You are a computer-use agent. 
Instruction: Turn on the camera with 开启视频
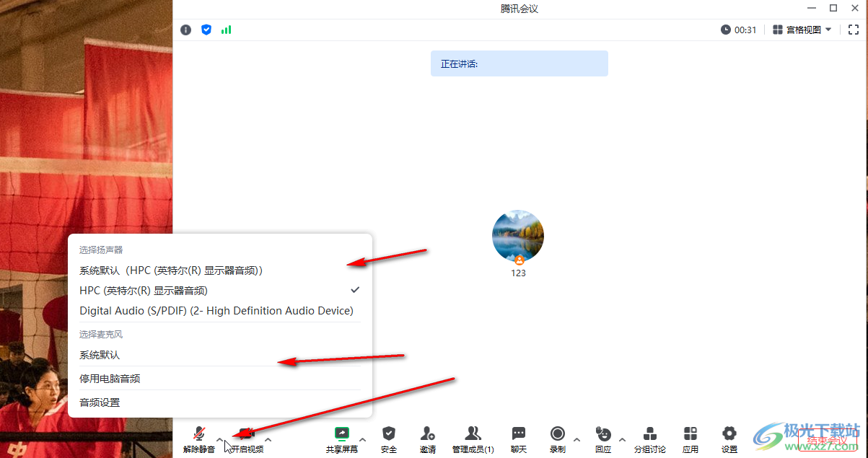point(247,439)
